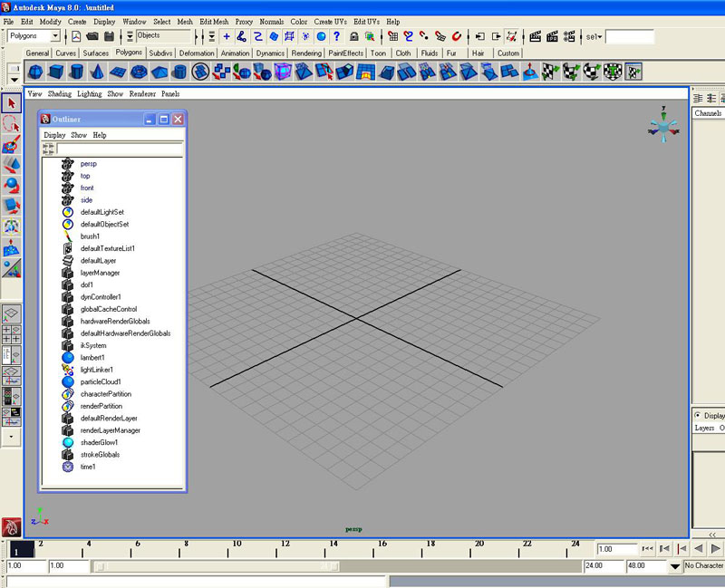Select persp camera in Outliner
Viewport: 725px width, 588px height.
(x=88, y=164)
